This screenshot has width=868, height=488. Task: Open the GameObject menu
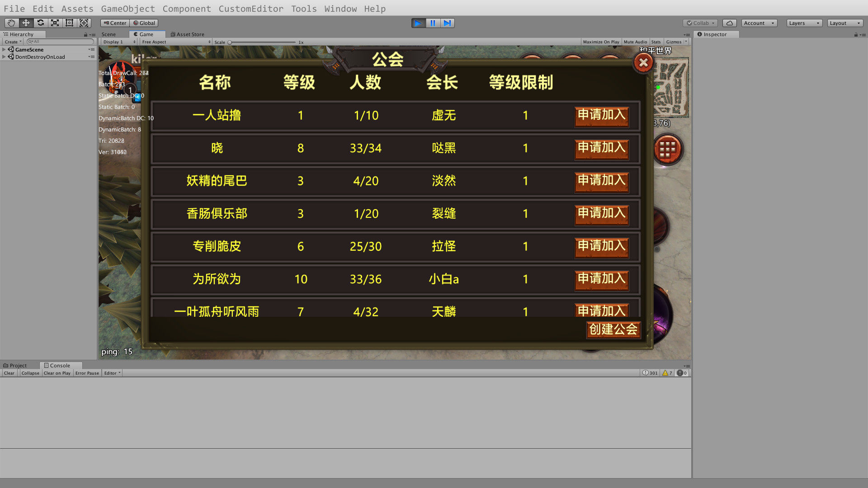point(127,9)
